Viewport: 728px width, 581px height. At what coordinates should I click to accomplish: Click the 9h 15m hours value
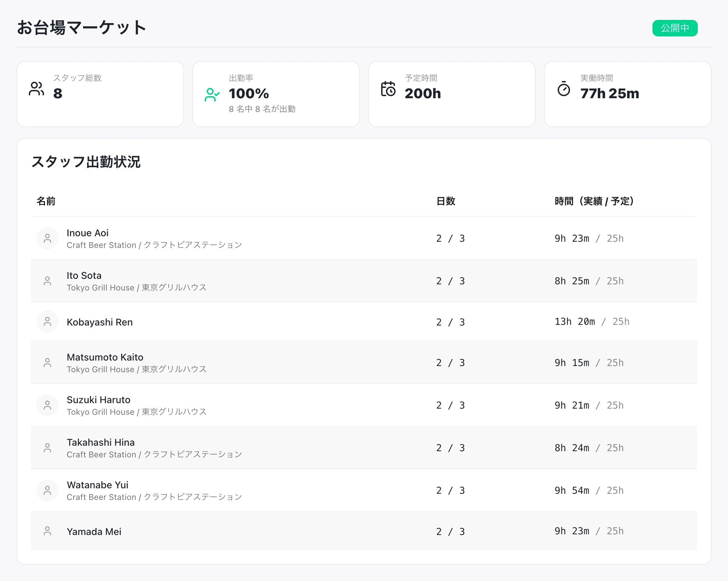[572, 363]
